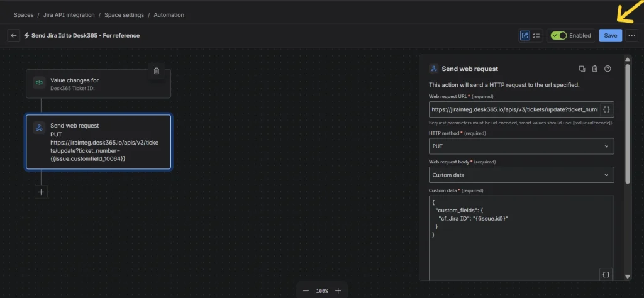Click the "cf_Jira ID" line in custom data
The width and height of the screenshot is (644, 298).
(474, 218)
